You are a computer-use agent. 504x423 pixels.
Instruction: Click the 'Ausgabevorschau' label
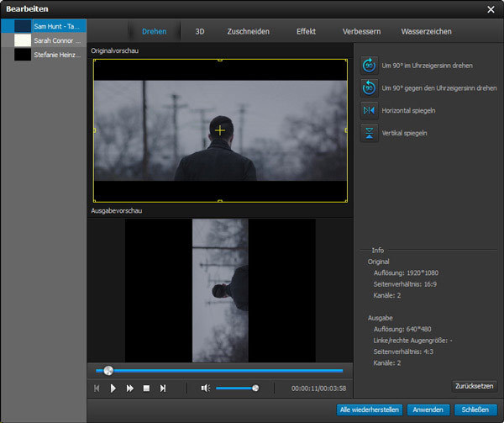click(117, 211)
